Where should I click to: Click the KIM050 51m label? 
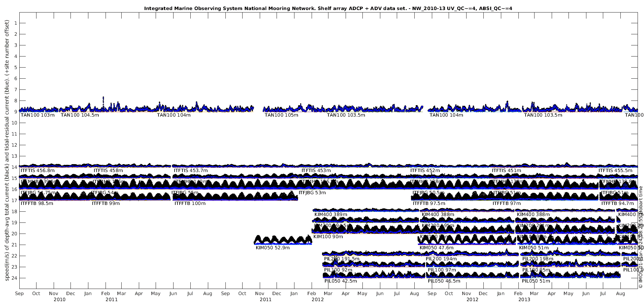click(x=534, y=248)
